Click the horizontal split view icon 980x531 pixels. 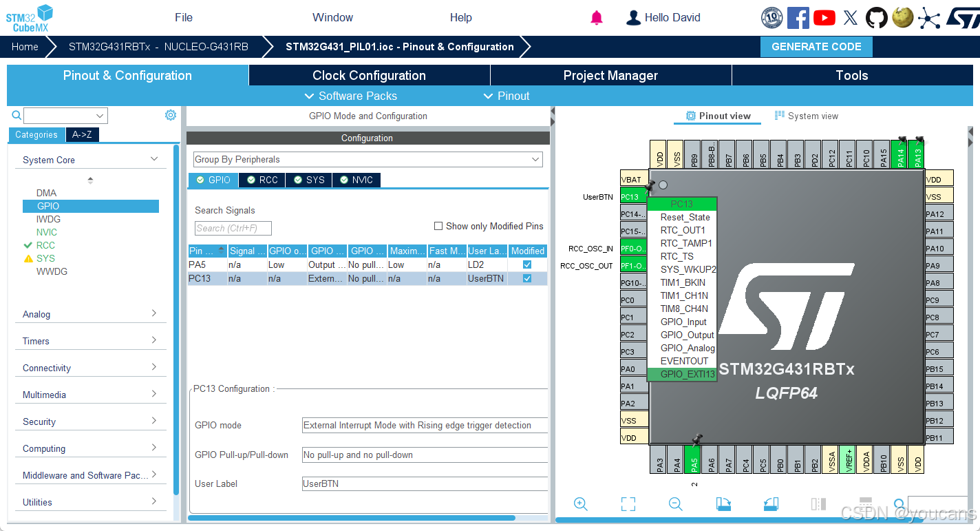click(866, 504)
